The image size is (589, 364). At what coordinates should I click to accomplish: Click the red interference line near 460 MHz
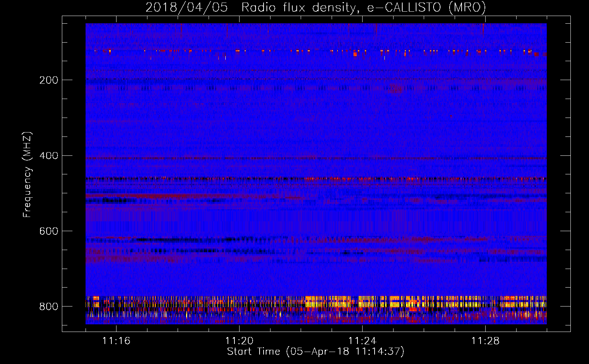(x=316, y=179)
